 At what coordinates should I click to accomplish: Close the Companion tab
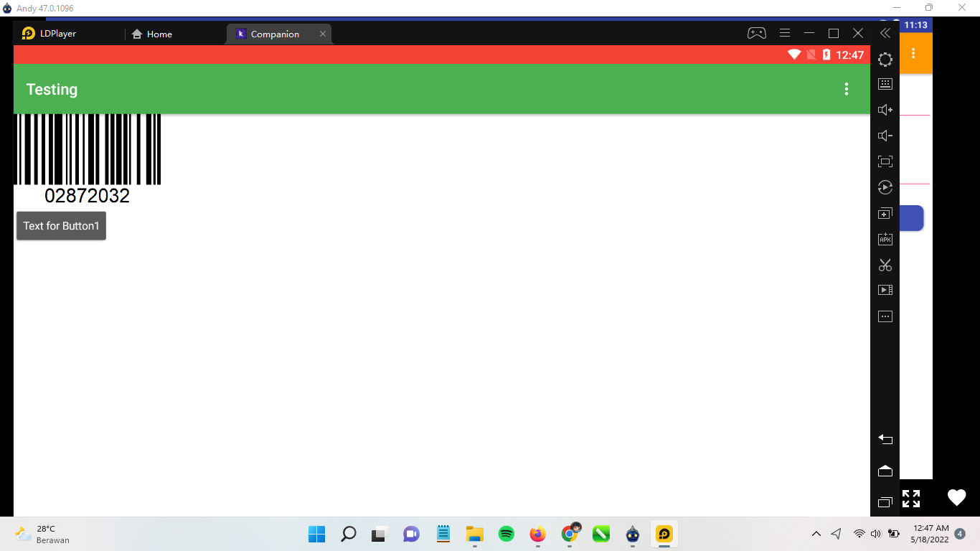pos(323,34)
